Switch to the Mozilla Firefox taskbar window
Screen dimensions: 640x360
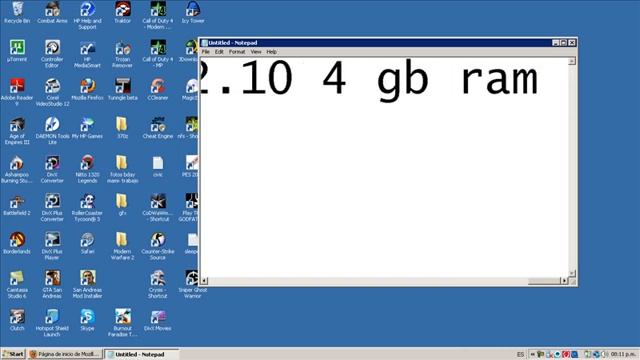(65, 354)
